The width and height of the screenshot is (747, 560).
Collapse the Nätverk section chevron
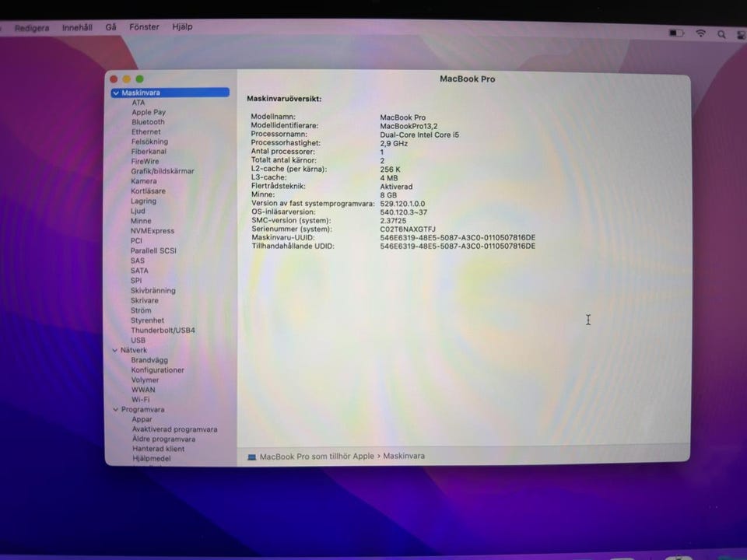click(115, 351)
